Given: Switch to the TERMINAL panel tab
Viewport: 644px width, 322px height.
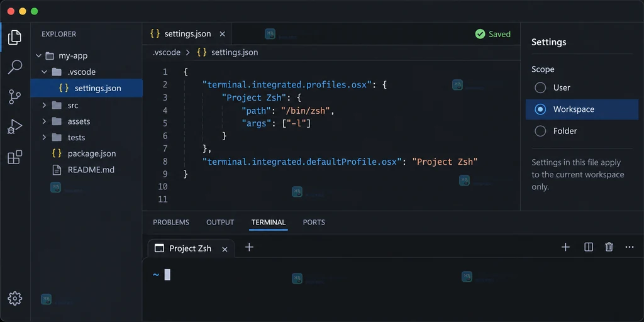Looking at the screenshot, I should click(x=268, y=222).
